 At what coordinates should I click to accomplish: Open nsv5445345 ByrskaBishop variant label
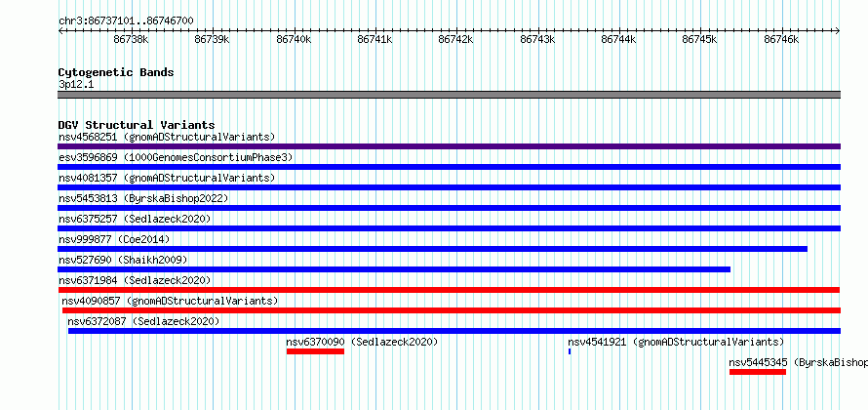point(798,362)
